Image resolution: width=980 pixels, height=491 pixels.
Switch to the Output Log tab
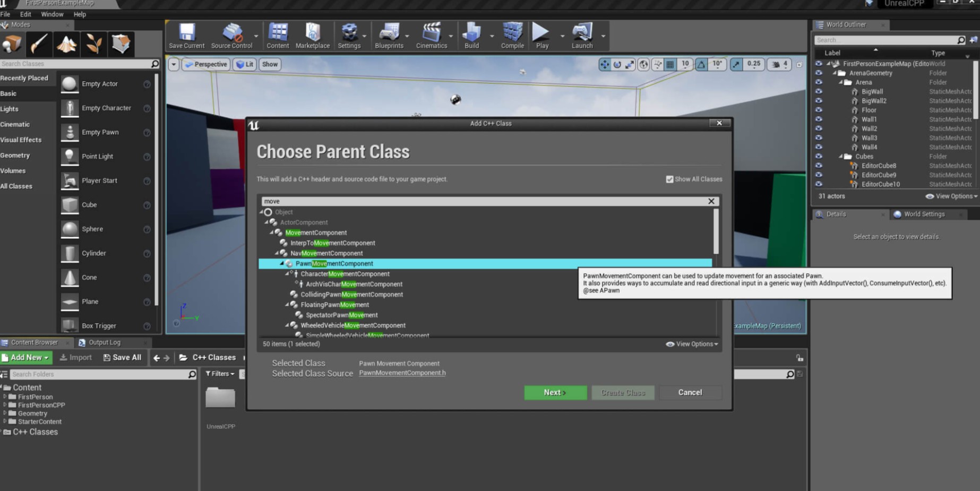pyautogui.click(x=104, y=342)
